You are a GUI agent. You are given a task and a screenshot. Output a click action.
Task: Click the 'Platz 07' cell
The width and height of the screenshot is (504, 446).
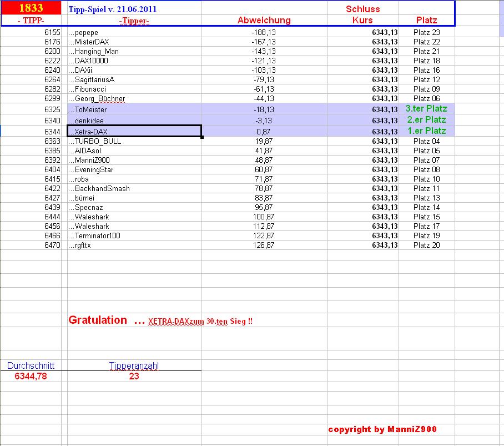[x=426, y=160]
